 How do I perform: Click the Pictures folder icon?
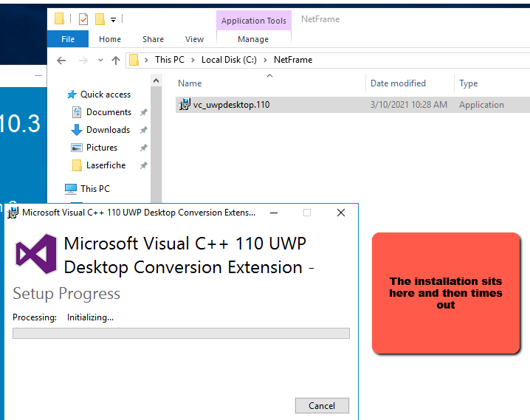coord(77,148)
